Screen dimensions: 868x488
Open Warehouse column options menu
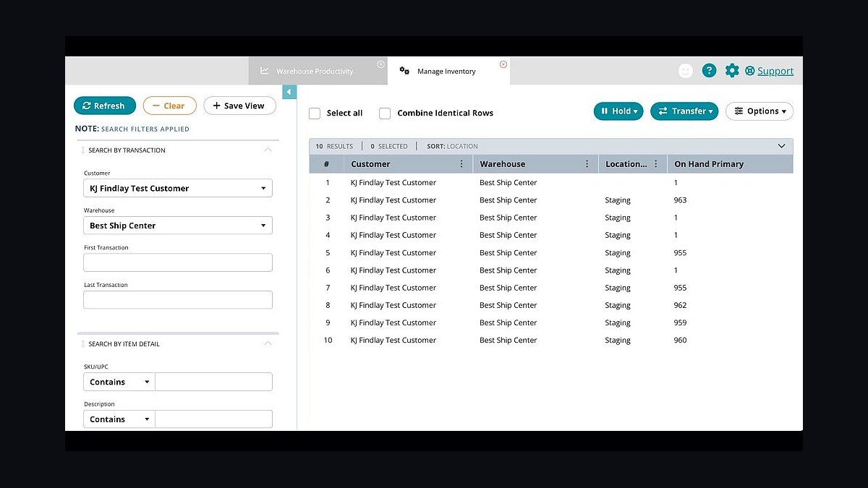pos(587,164)
